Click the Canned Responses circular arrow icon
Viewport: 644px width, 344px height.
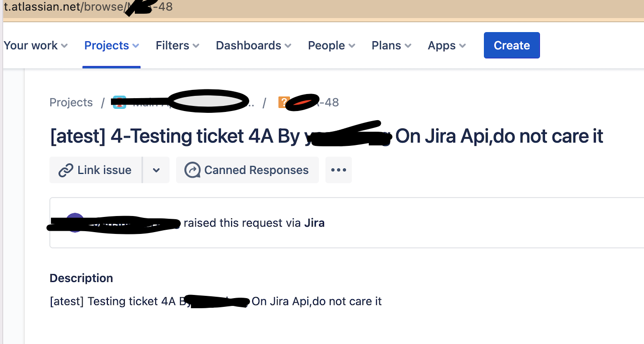click(x=193, y=170)
